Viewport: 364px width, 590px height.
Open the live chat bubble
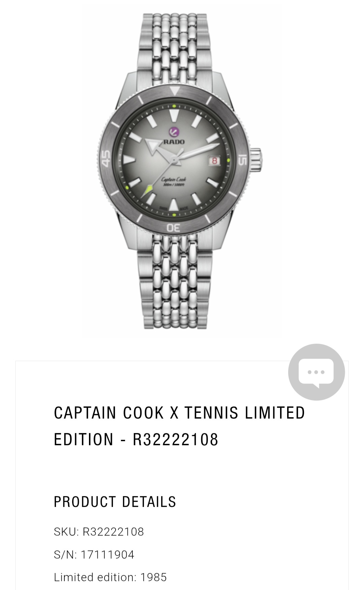316,372
